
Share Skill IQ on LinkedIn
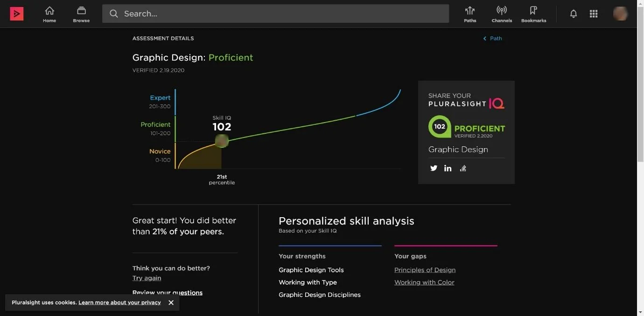click(x=448, y=168)
